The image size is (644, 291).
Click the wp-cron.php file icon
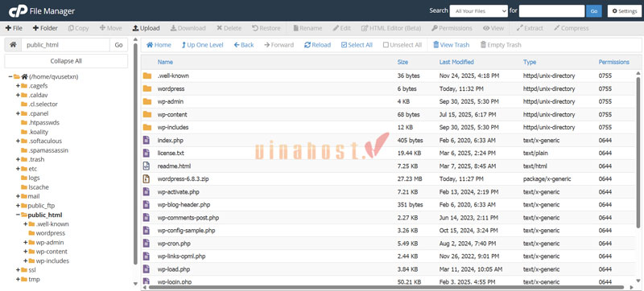147,243
